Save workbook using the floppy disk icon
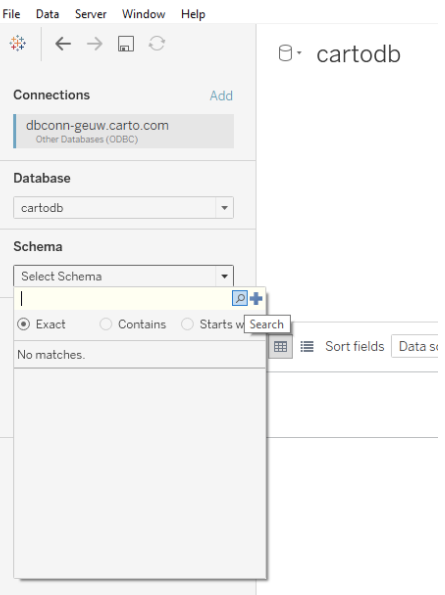 [x=126, y=44]
